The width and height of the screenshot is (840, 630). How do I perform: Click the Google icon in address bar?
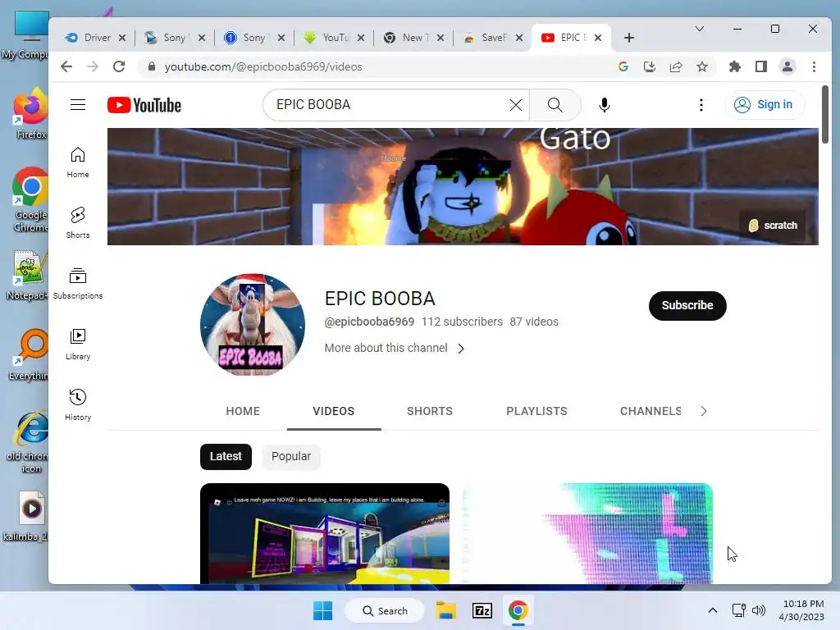623,66
